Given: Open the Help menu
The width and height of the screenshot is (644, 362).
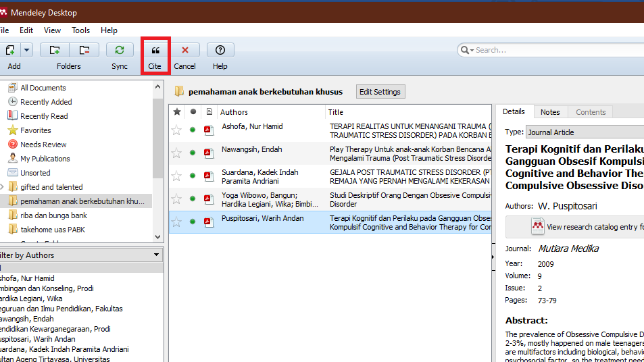Looking at the screenshot, I should point(109,30).
